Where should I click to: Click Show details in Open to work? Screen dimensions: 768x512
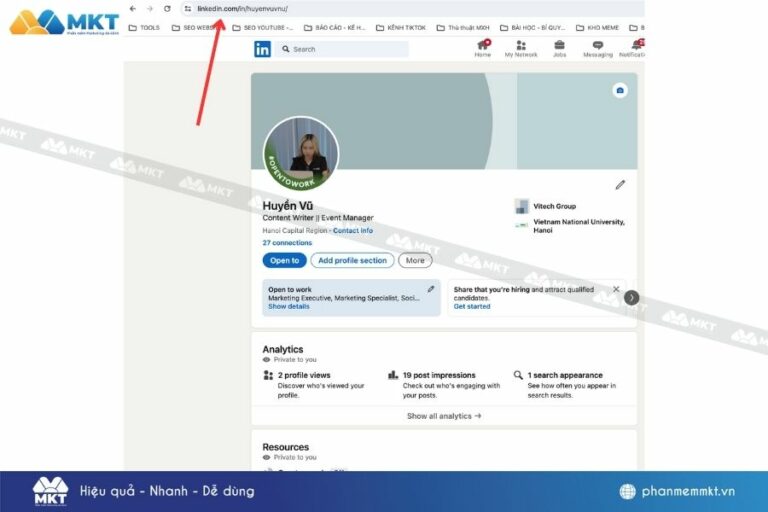[288, 307]
